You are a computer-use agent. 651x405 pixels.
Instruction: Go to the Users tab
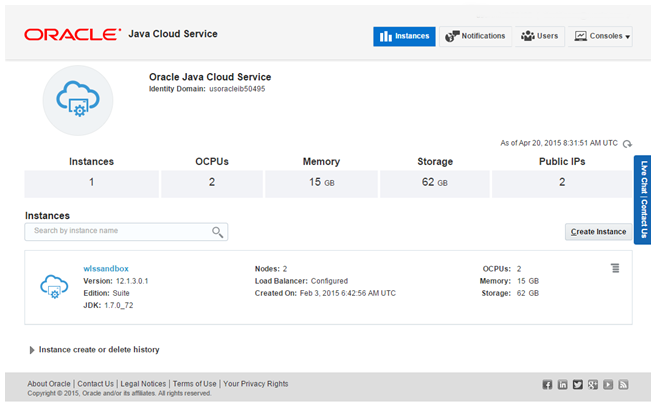tap(540, 36)
